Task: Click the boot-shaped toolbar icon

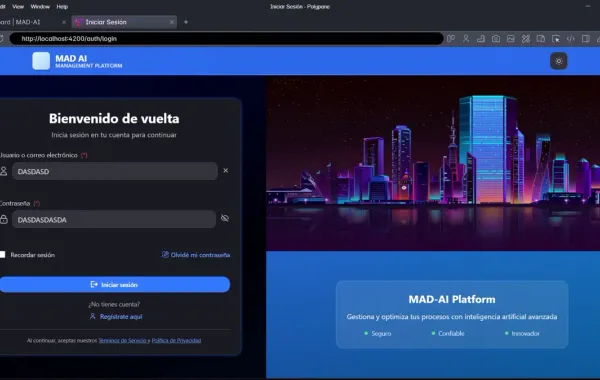Action: [481, 39]
